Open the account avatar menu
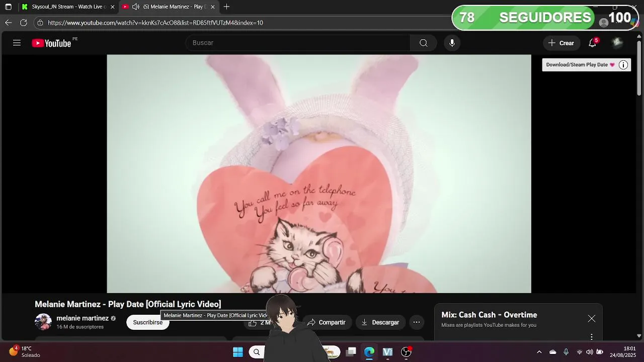This screenshot has height=362, width=644. tap(617, 43)
